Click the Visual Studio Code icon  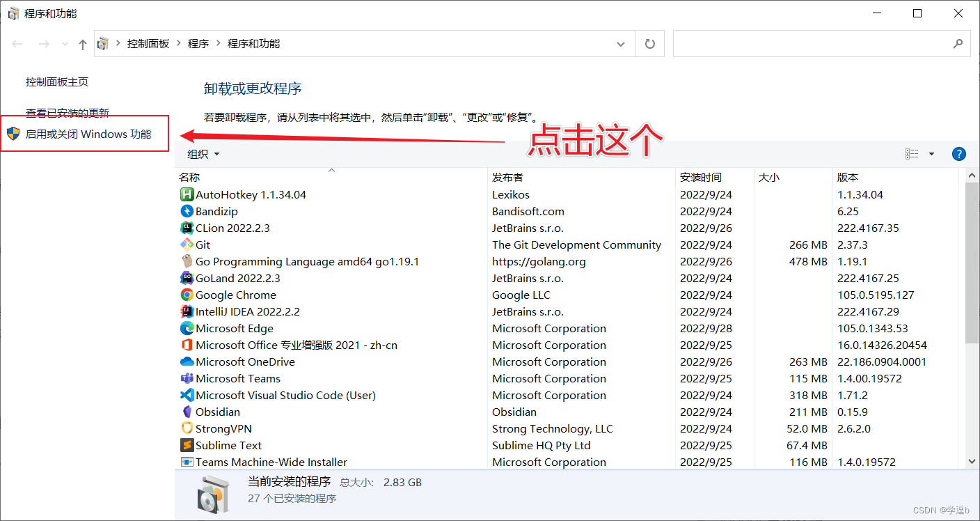coord(187,396)
